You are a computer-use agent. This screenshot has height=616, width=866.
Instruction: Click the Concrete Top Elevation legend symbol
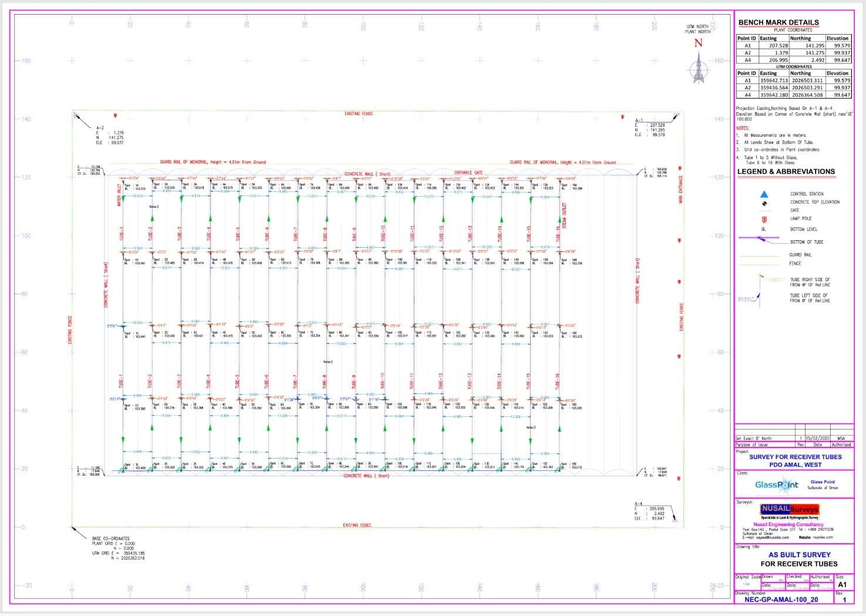tap(764, 203)
